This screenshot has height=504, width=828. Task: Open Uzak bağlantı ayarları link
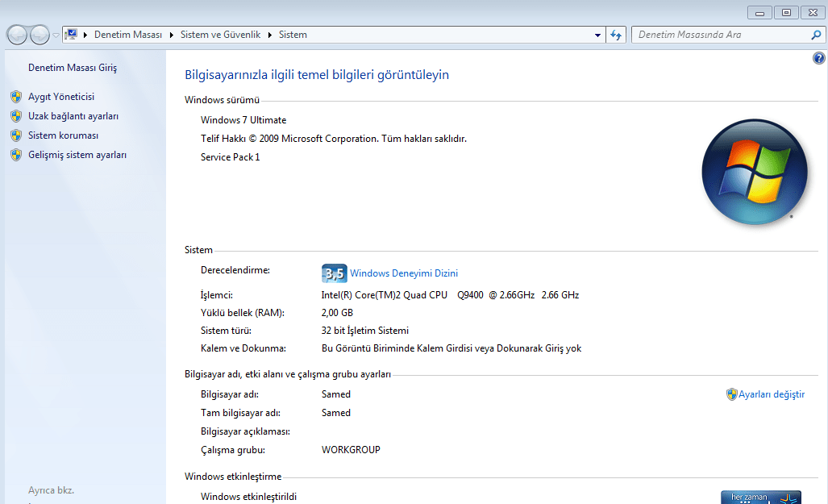[73, 116]
